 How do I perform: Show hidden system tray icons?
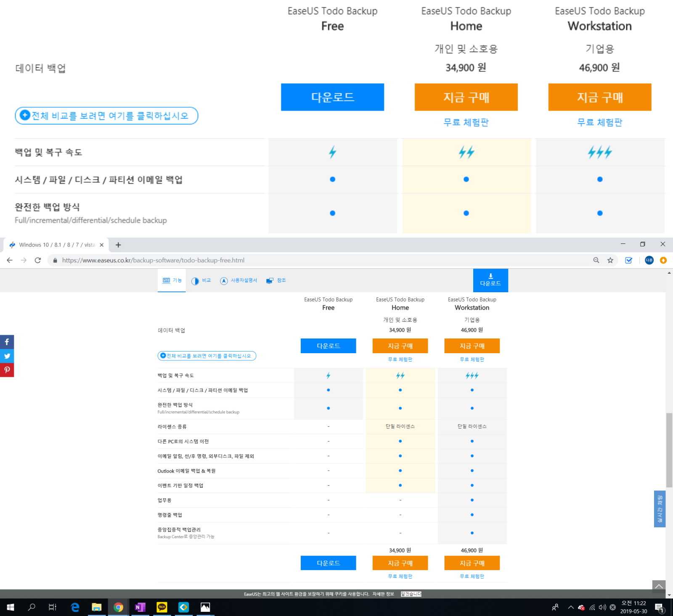pyautogui.click(x=571, y=607)
